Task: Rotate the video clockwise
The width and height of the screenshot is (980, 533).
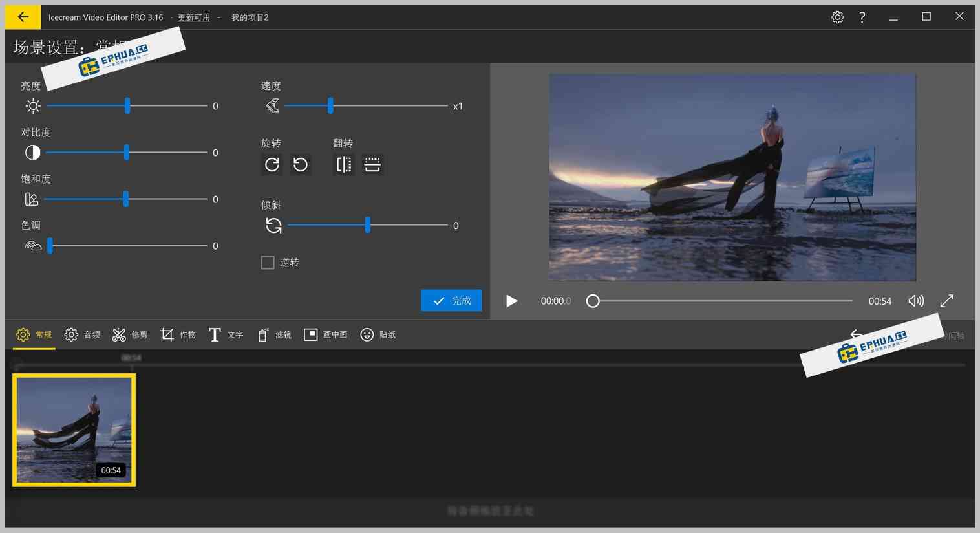Action: tap(271, 164)
